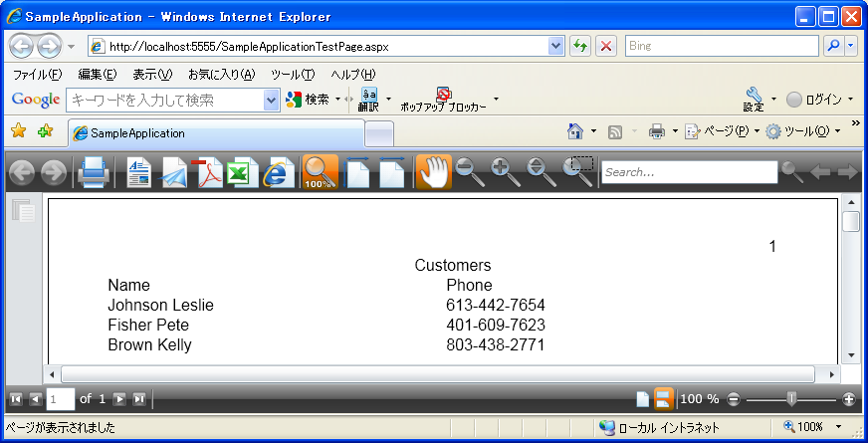The width and height of the screenshot is (868, 443).
Task: Stop loading with red X button
Action: tap(606, 47)
